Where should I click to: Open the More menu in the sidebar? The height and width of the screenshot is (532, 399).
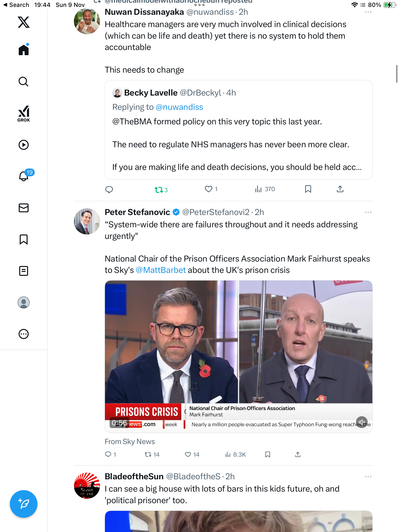coord(24,334)
